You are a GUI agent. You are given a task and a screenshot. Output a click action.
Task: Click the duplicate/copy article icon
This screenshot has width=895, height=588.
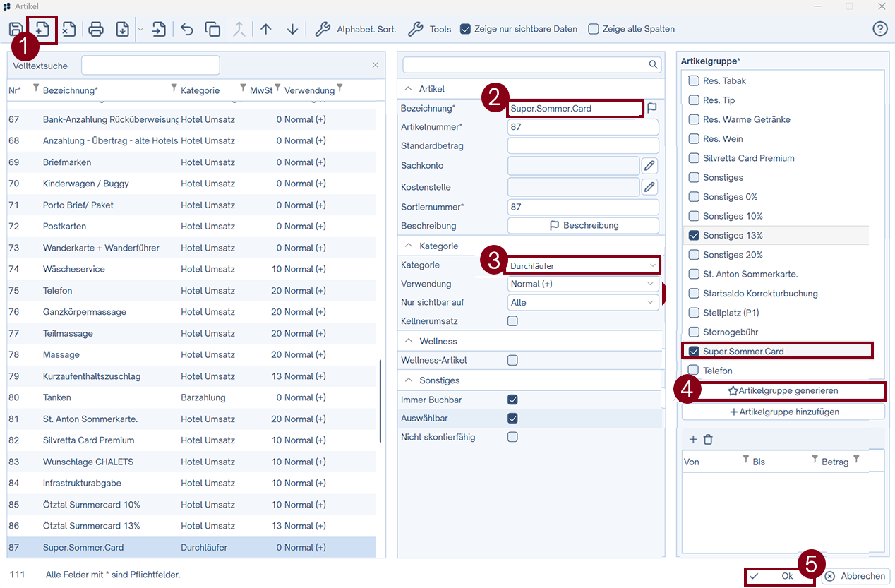(x=212, y=29)
